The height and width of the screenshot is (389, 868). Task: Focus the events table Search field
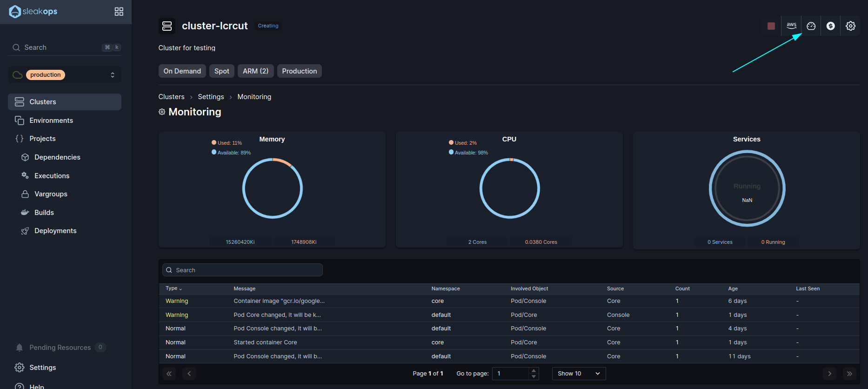click(242, 270)
